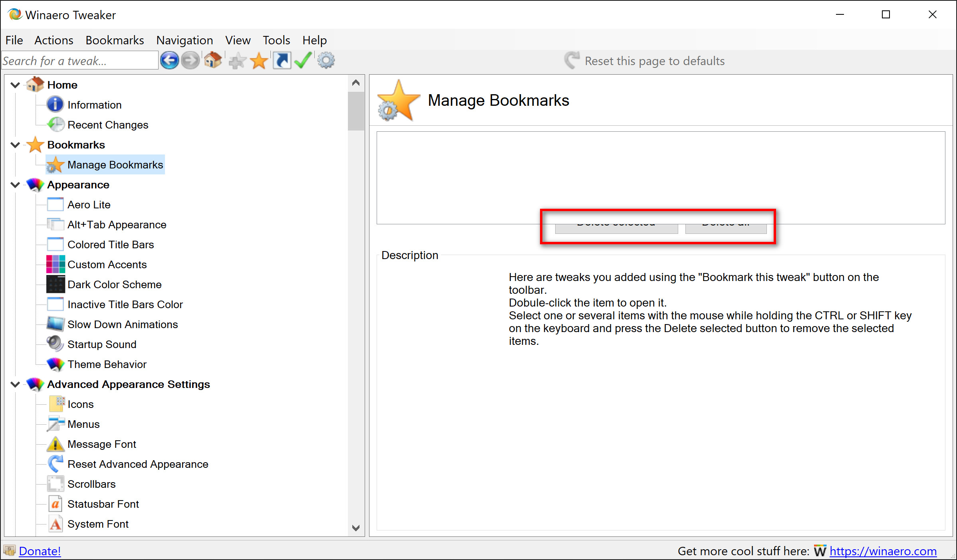Click the tree scrollbar up arrow

pos(356,83)
